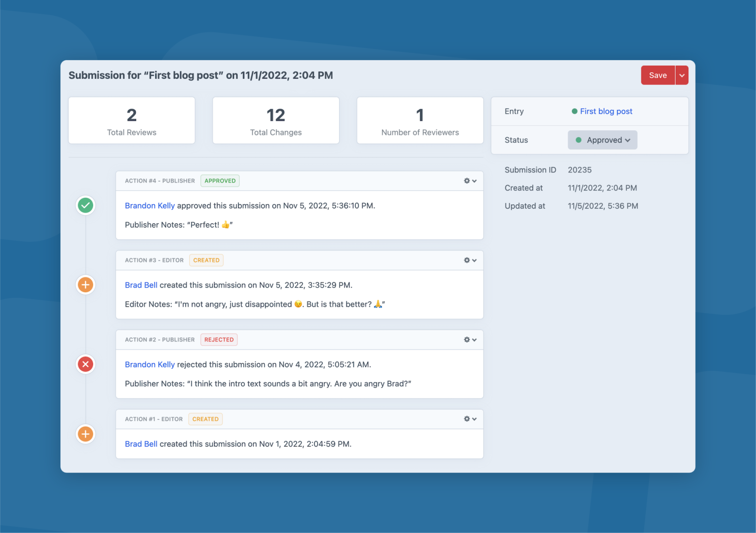Open Brad Bell's profile in Action #1

pyautogui.click(x=141, y=444)
